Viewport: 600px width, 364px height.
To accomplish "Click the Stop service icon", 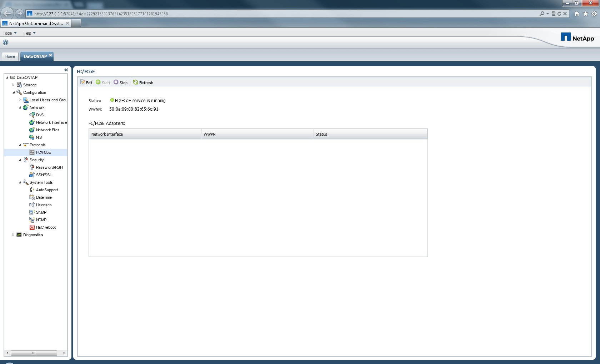I will tap(116, 82).
